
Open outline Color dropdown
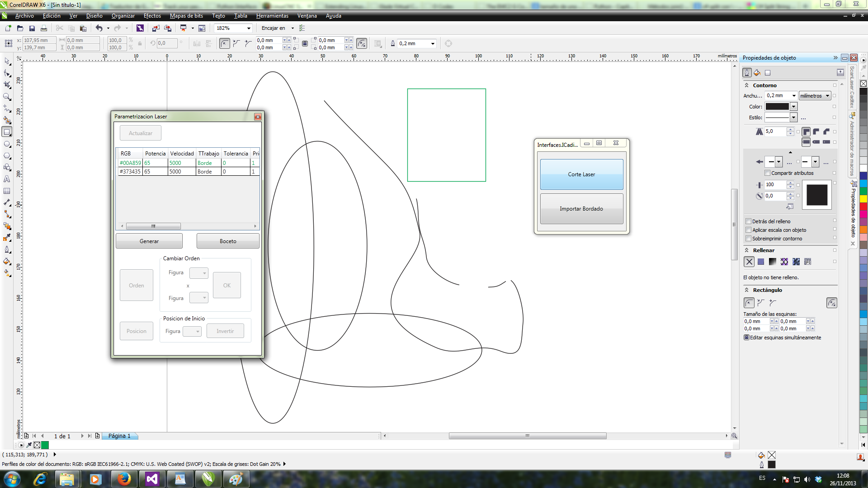[793, 107]
